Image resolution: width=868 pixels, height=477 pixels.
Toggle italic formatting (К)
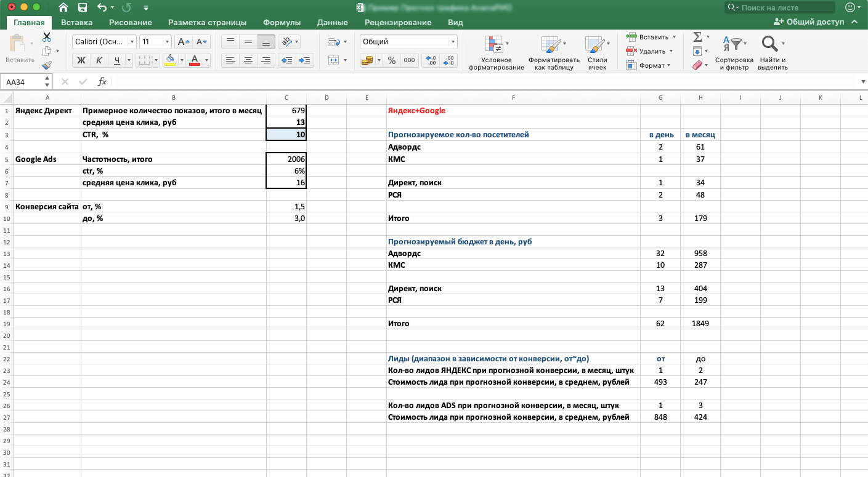[x=98, y=60]
